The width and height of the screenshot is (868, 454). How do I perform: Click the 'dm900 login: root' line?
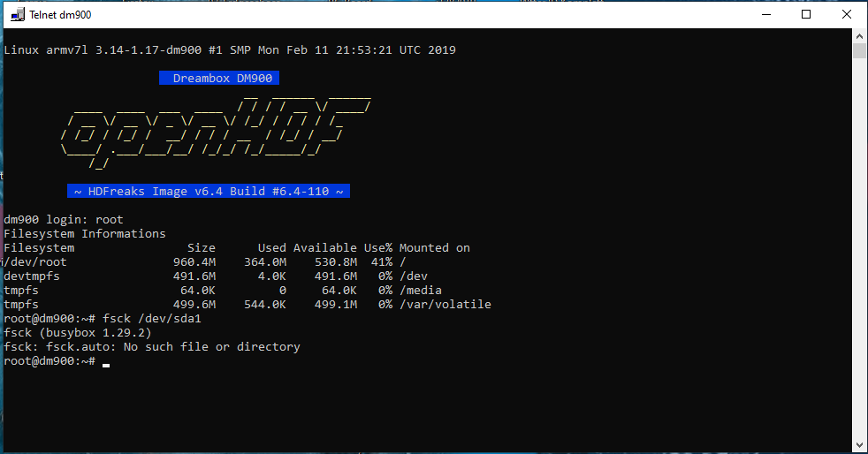[x=64, y=220]
